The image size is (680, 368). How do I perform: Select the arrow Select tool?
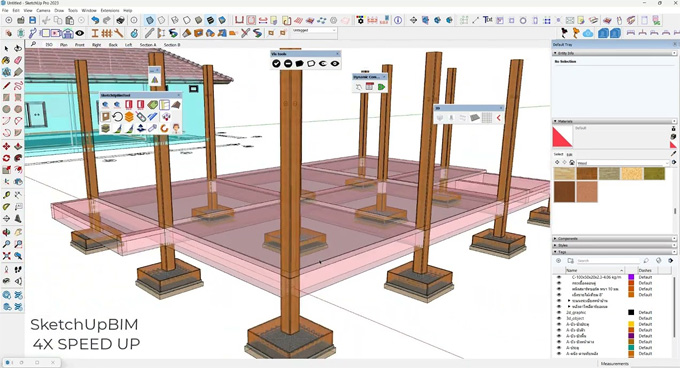click(7, 49)
